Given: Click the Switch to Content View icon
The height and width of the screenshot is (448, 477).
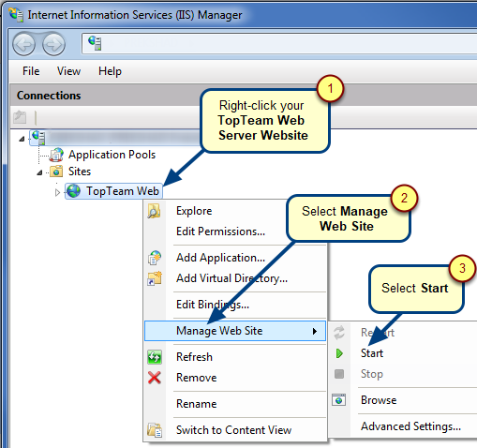Looking at the screenshot, I should (x=155, y=430).
